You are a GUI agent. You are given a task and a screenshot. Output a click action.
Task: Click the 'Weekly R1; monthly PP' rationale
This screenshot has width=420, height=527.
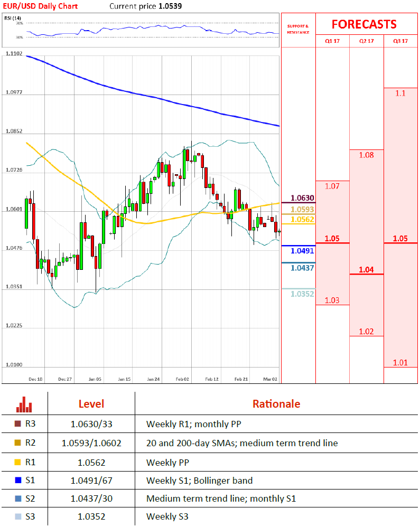[x=194, y=424]
